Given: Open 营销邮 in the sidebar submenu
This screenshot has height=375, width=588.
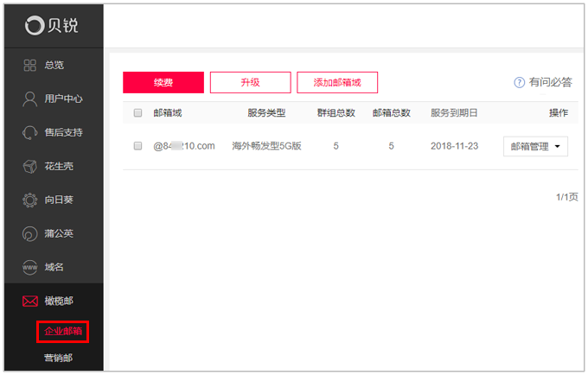Looking at the screenshot, I should 58,358.
